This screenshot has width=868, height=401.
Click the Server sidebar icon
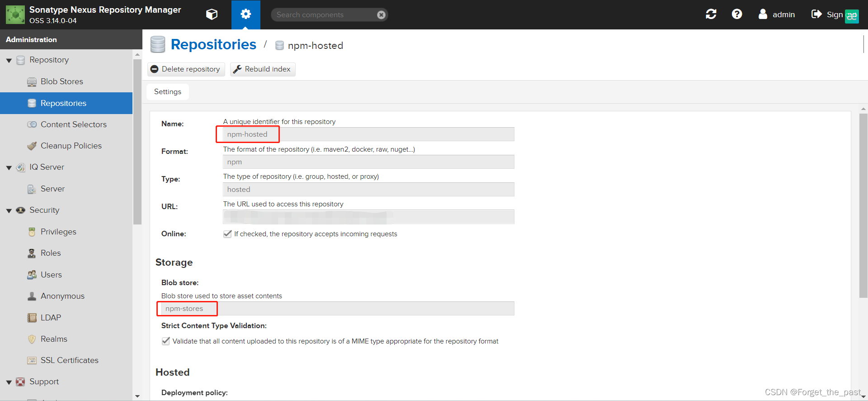pyautogui.click(x=32, y=189)
